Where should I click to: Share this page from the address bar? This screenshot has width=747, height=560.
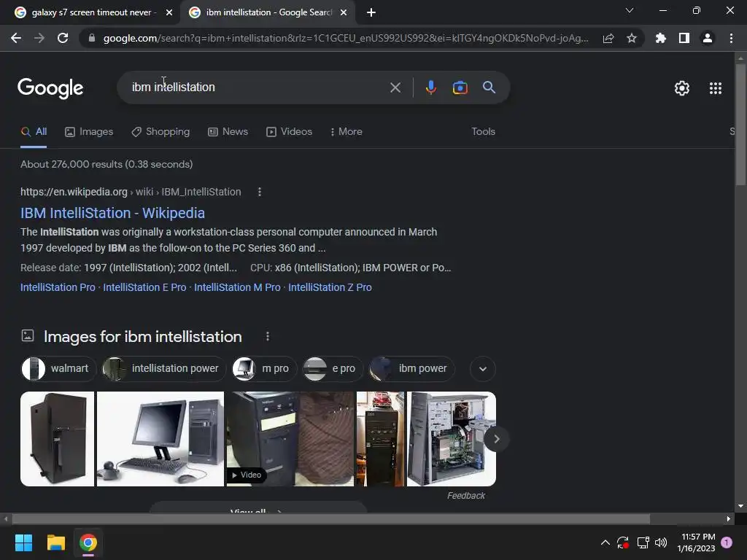click(608, 38)
